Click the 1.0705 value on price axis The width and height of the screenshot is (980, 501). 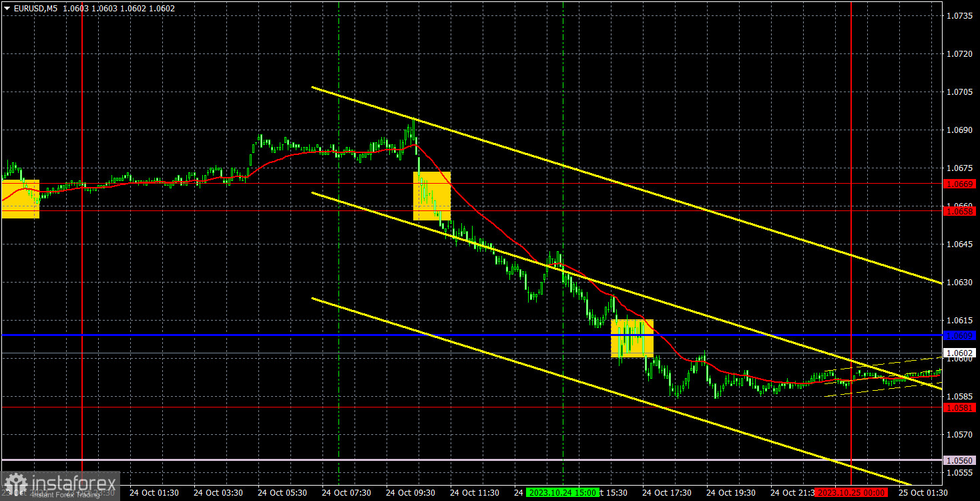click(960, 92)
